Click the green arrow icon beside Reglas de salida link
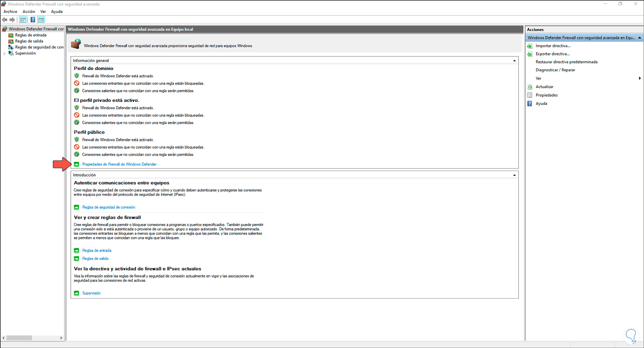The image size is (644, 348). [76, 259]
